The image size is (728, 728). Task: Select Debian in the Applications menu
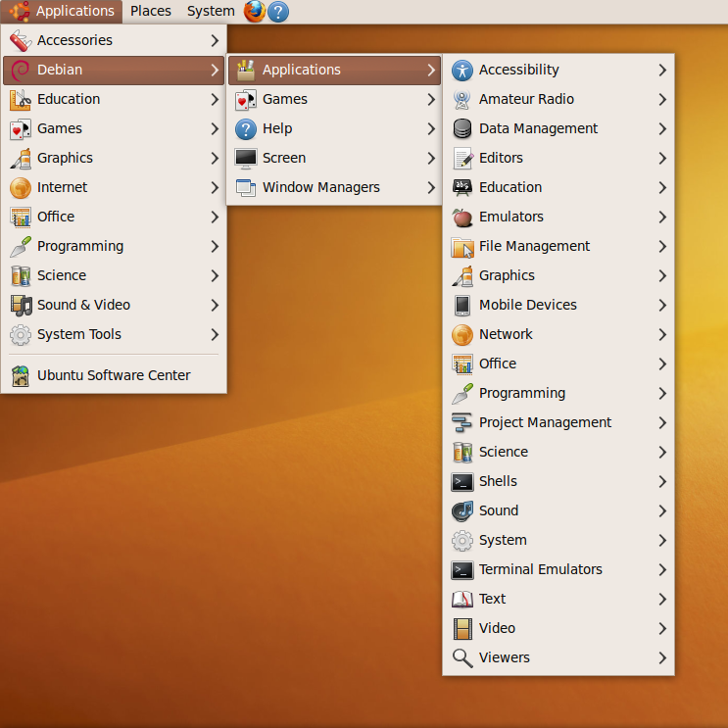114,70
